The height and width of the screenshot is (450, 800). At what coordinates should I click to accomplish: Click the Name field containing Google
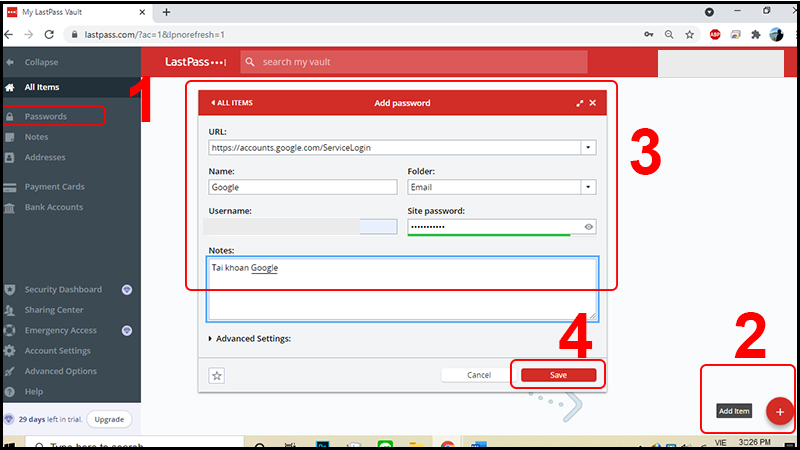click(x=303, y=187)
